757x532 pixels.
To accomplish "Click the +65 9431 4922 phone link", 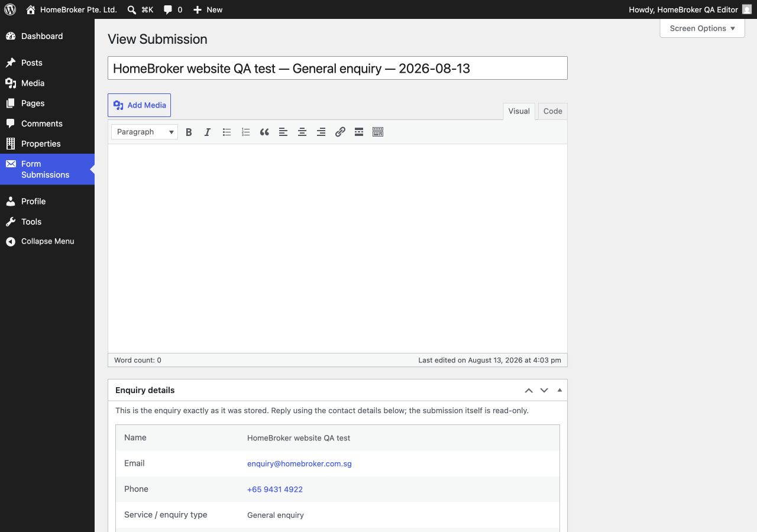I will 275,489.
